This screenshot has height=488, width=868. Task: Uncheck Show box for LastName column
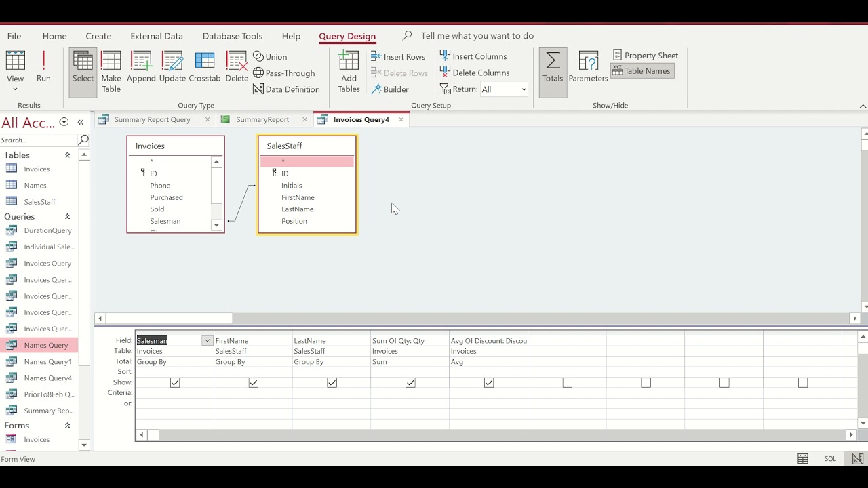coord(332,383)
